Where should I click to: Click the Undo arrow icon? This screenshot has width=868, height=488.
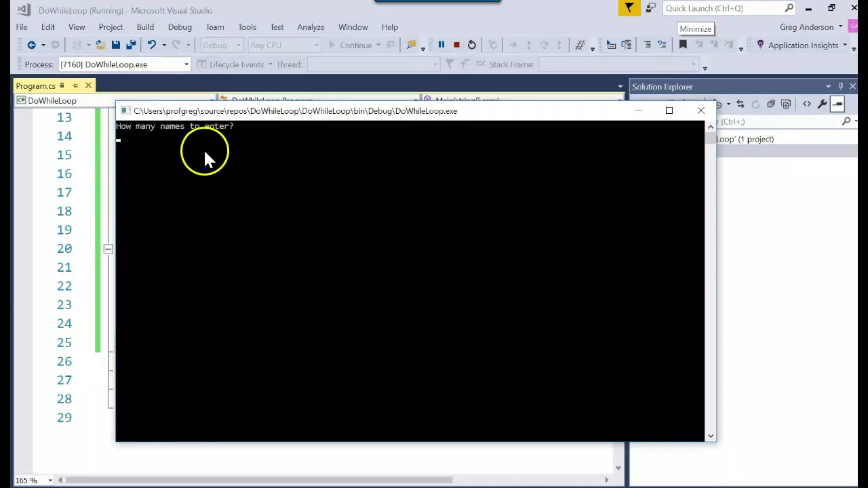[152, 45]
